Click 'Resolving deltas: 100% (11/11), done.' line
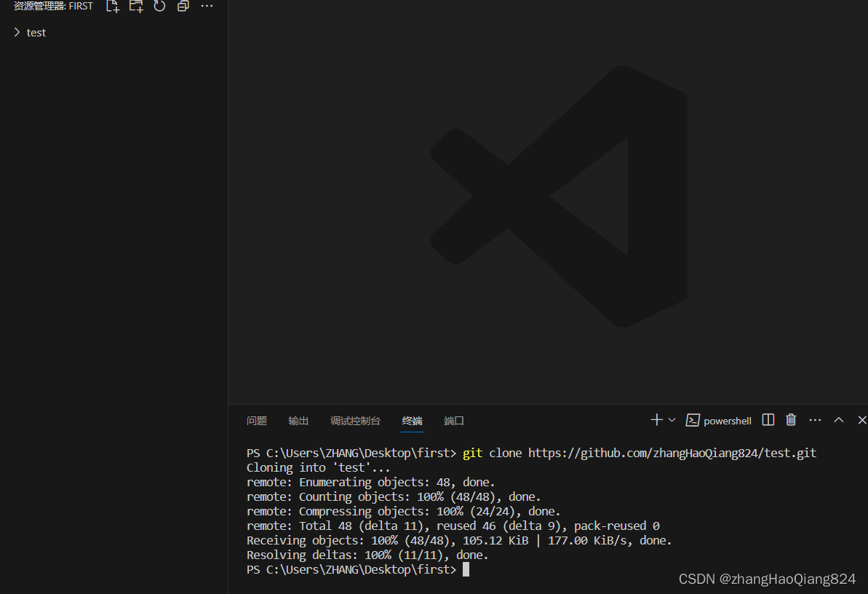Viewport: 868px width, 594px height. pos(367,555)
